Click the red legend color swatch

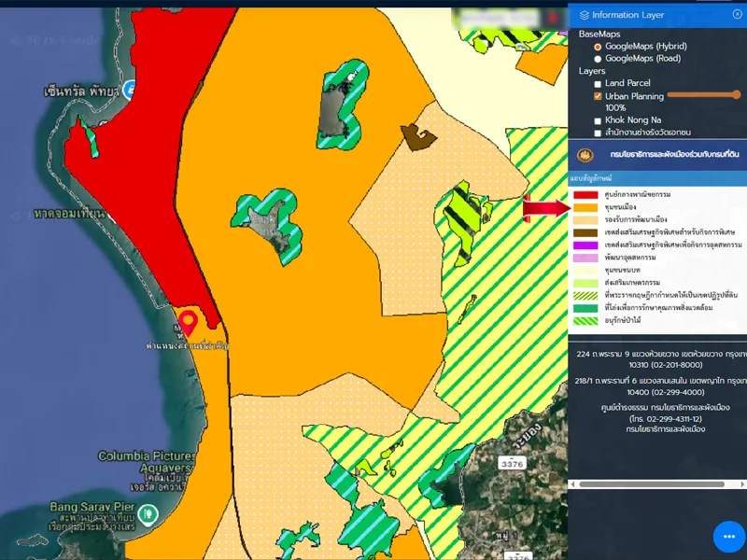pyautogui.click(x=585, y=194)
